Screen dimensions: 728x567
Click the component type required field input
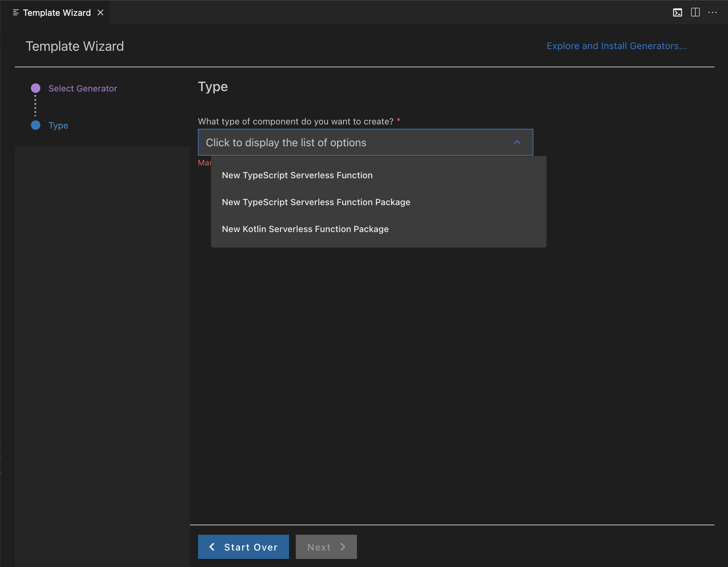(365, 142)
